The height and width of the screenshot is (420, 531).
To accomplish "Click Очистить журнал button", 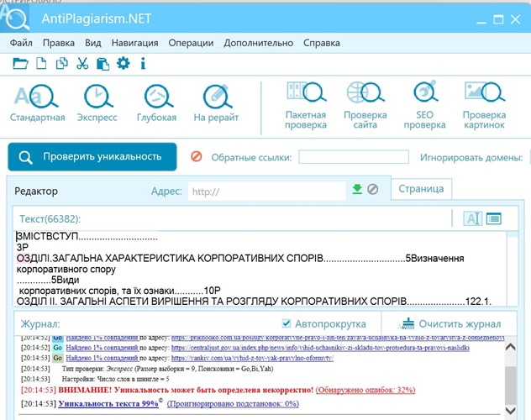I will (450, 324).
